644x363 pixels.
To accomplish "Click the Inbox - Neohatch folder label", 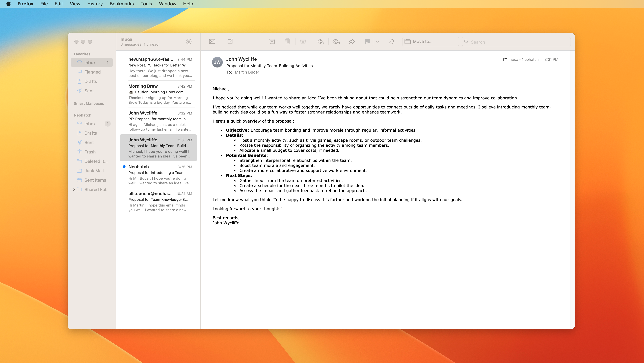I will [521, 60].
